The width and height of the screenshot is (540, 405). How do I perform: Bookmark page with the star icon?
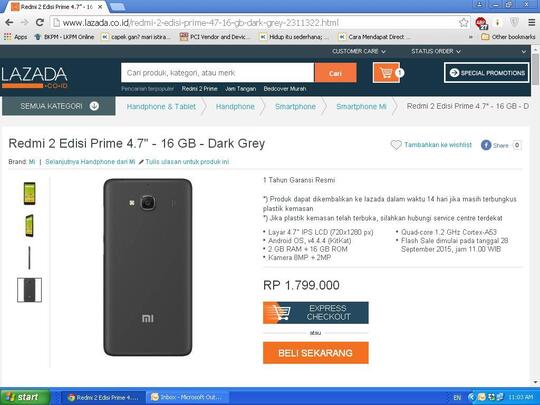(x=464, y=23)
